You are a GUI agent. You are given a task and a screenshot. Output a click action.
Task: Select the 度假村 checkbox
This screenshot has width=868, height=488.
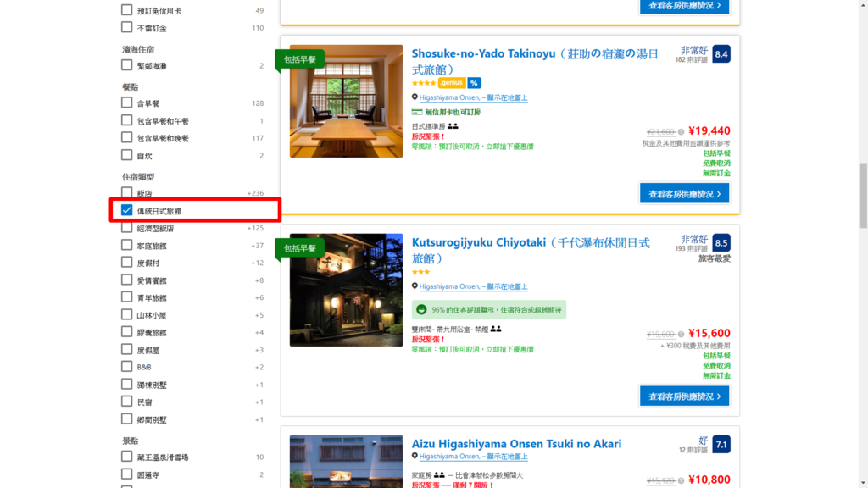(127, 263)
